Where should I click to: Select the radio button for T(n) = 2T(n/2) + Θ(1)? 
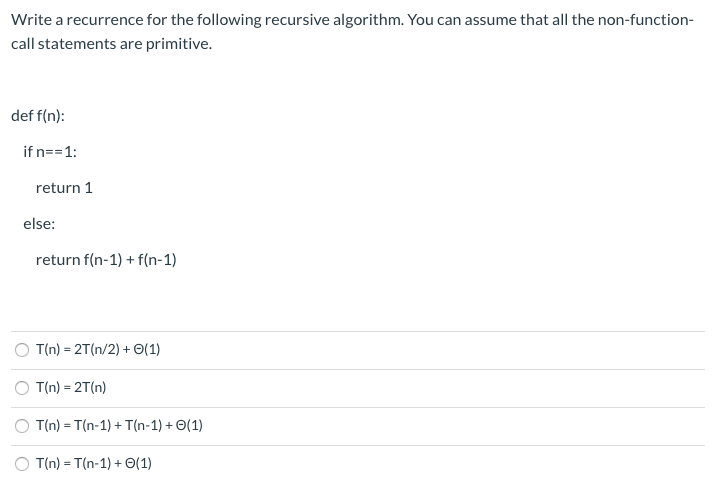[x=22, y=350]
